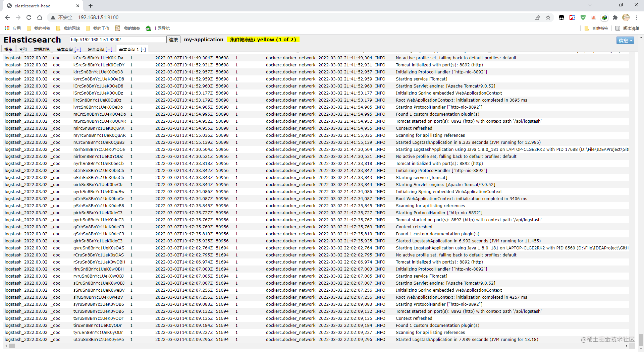Open the 阅读清单 reading list
Image resolution: width=644 pixels, height=352 pixels.
pos(628,28)
